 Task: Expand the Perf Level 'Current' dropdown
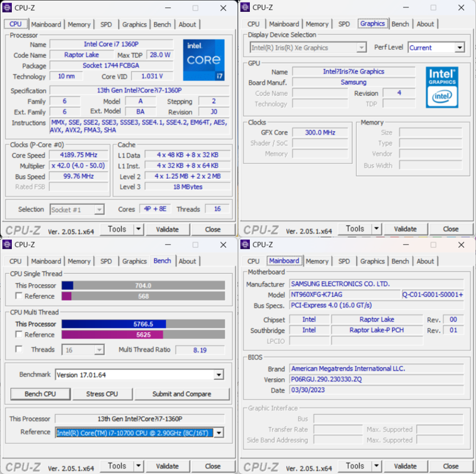(460, 48)
